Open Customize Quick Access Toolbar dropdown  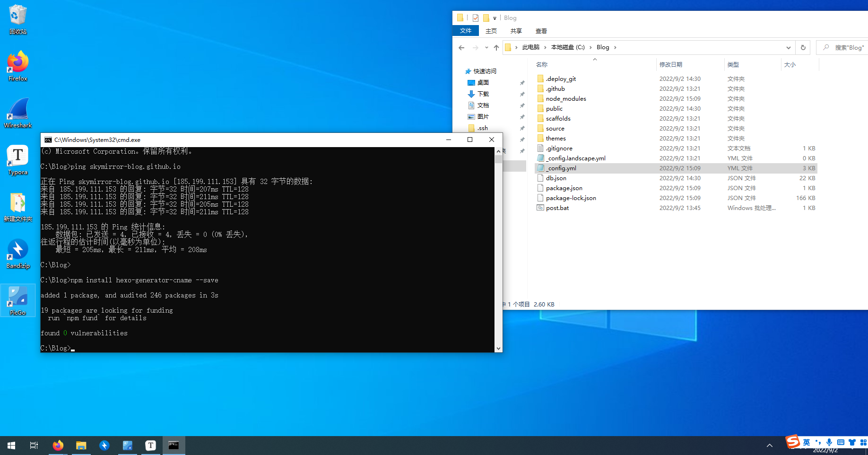(495, 18)
